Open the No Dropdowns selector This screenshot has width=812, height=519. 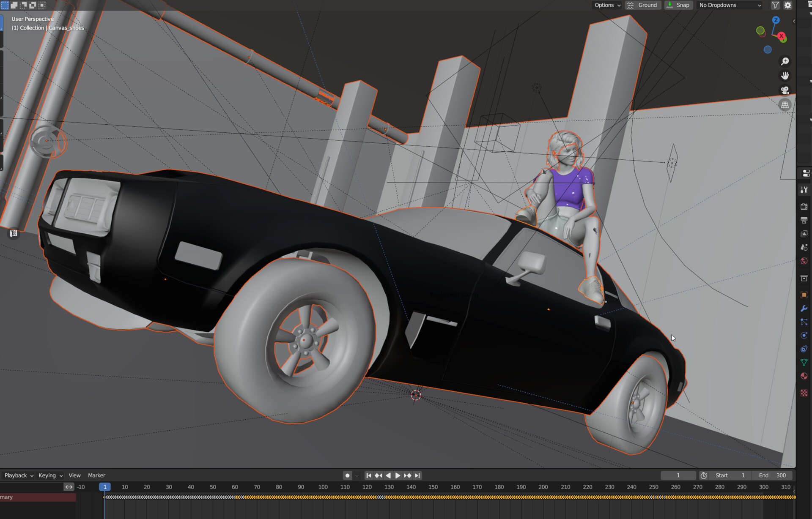tap(729, 5)
